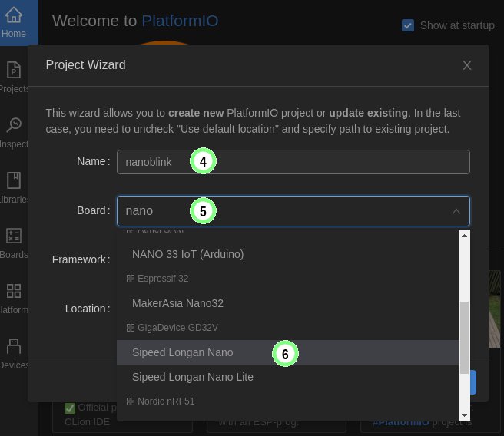Toggle the Show at startup checkbox
Viewport: 504px width, 436px height.
409,25
